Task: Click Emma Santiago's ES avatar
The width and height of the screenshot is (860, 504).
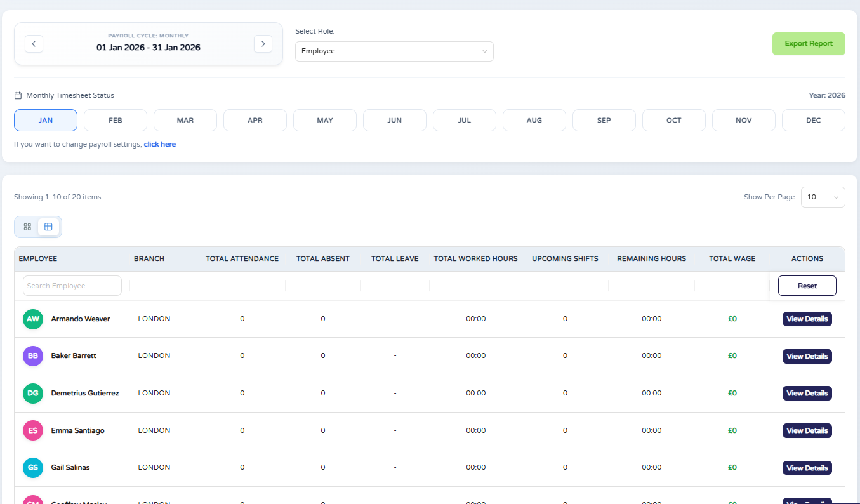Action: click(33, 430)
